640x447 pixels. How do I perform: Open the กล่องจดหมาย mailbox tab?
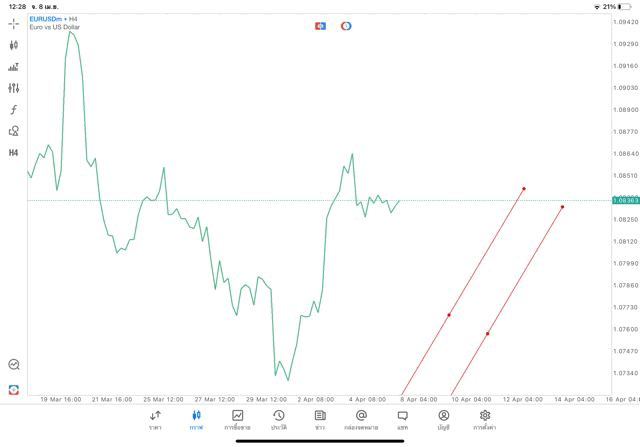(361, 420)
